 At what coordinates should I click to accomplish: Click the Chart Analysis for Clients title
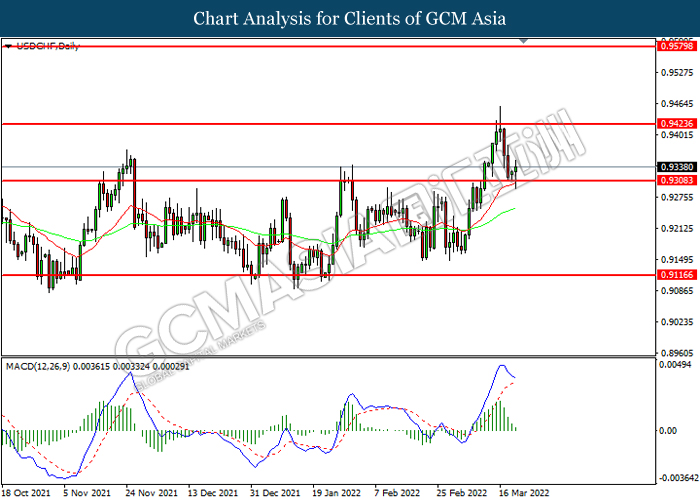click(350, 18)
